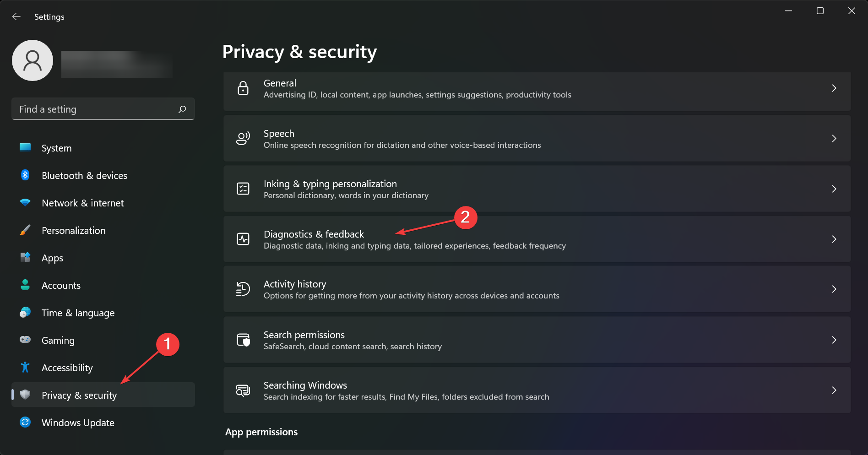Click the Activity history clock icon

(x=243, y=289)
